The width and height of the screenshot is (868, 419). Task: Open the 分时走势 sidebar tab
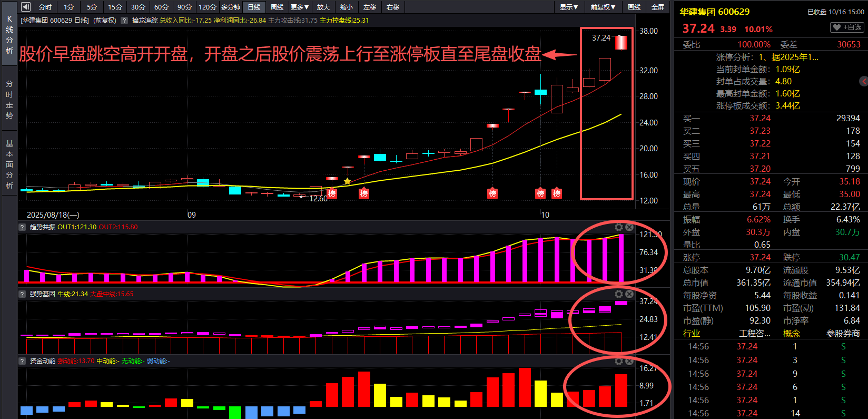point(9,99)
